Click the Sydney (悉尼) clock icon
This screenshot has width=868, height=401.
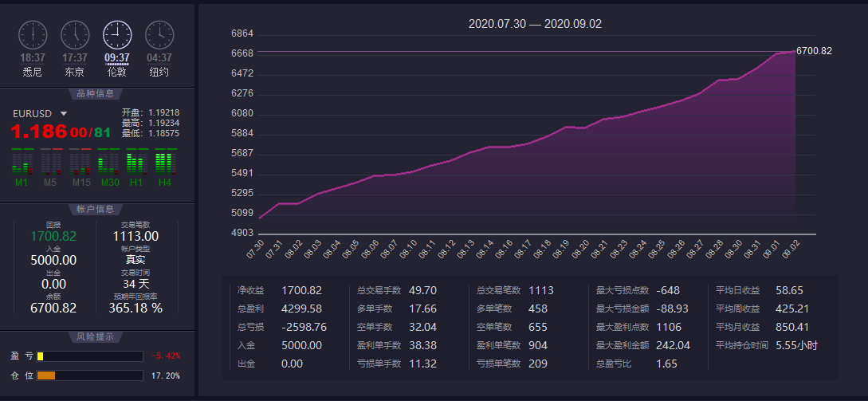point(33,34)
